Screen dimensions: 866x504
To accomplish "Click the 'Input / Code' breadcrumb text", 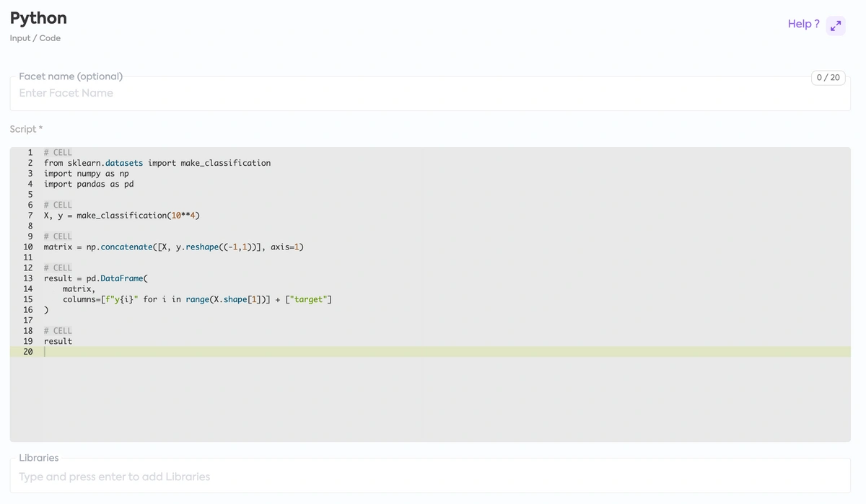I will pos(35,38).
